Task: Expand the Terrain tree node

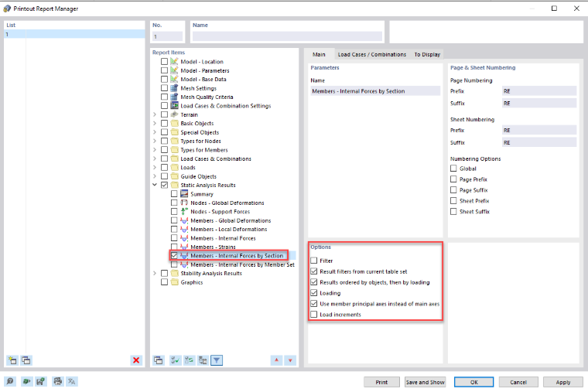Action: point(155,114)
